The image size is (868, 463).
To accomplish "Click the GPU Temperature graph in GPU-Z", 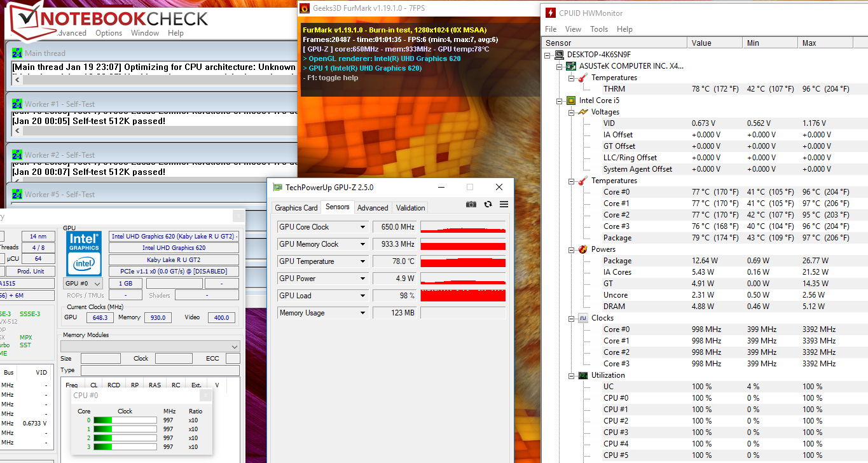I will point(463,261).
